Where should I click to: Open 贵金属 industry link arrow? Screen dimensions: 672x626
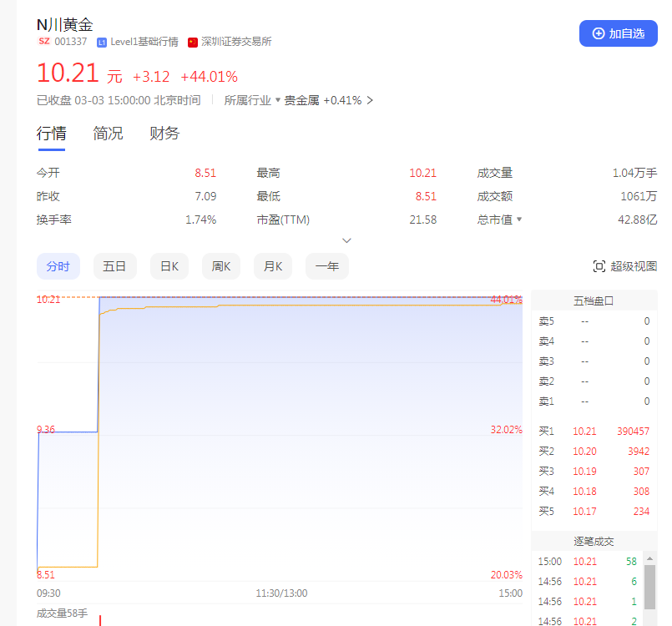(370, 100)
